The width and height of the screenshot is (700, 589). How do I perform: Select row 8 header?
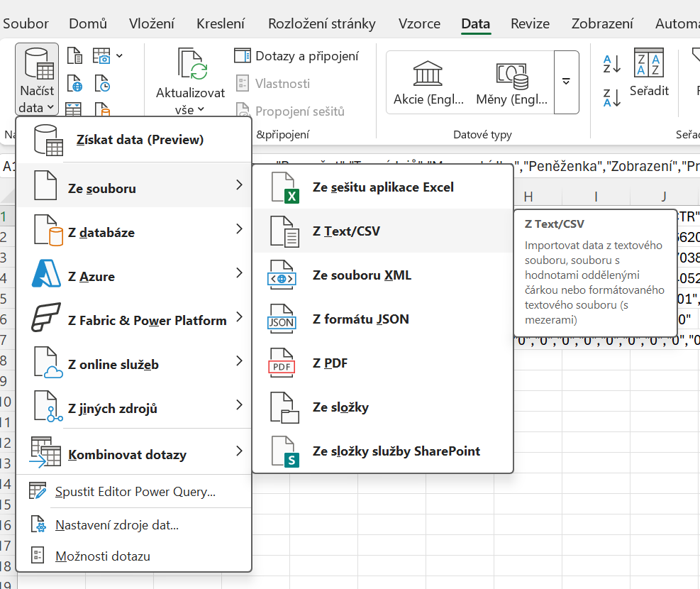pyautogui.click(x=6, y=360)
